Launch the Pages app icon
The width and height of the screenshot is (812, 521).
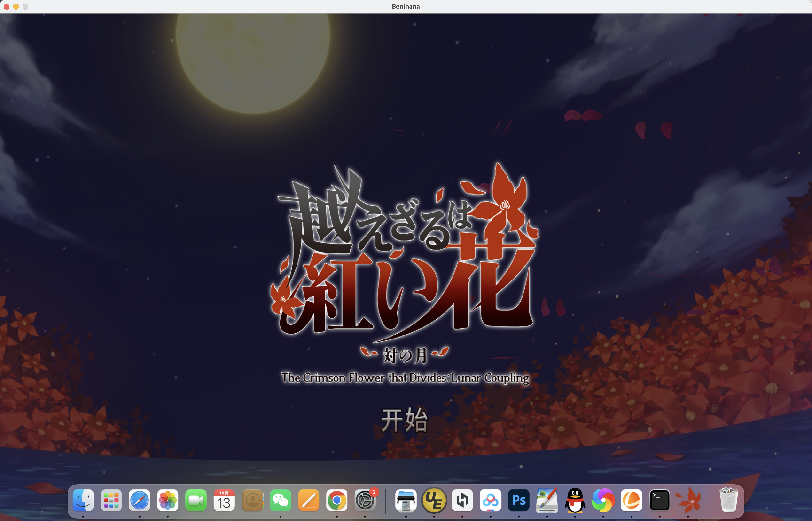coord(309,500)
